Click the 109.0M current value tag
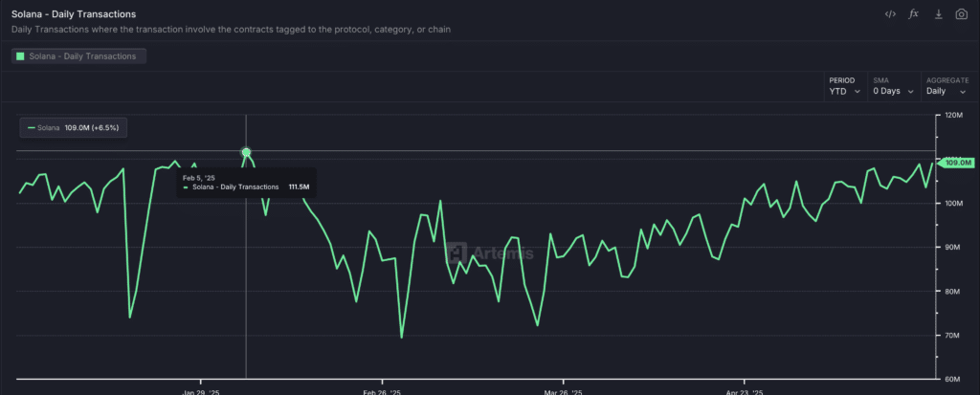 pyautogui.click(x=957, y=163)
